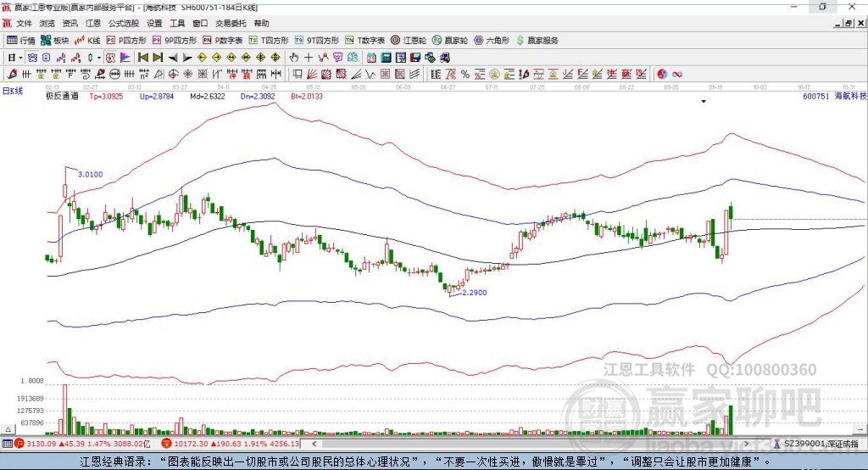The image size is (868, 470).
Task: Click the Tp=3.0925 indicator value
Action: (106, 96)
